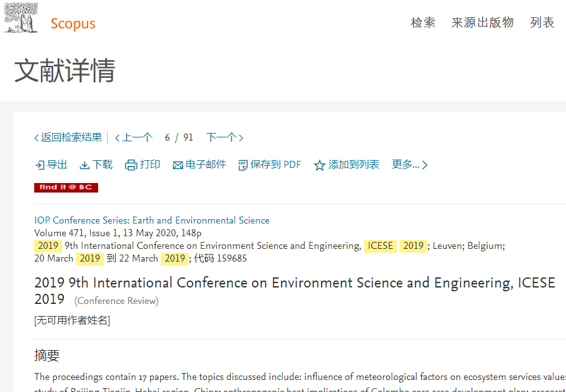Click the star 添加到列表 icon

[320, 165]
